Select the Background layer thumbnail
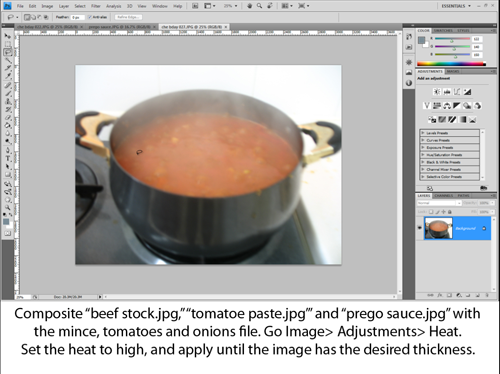The height and width of the screenshot is (374, 500). [x=438, y=228]
